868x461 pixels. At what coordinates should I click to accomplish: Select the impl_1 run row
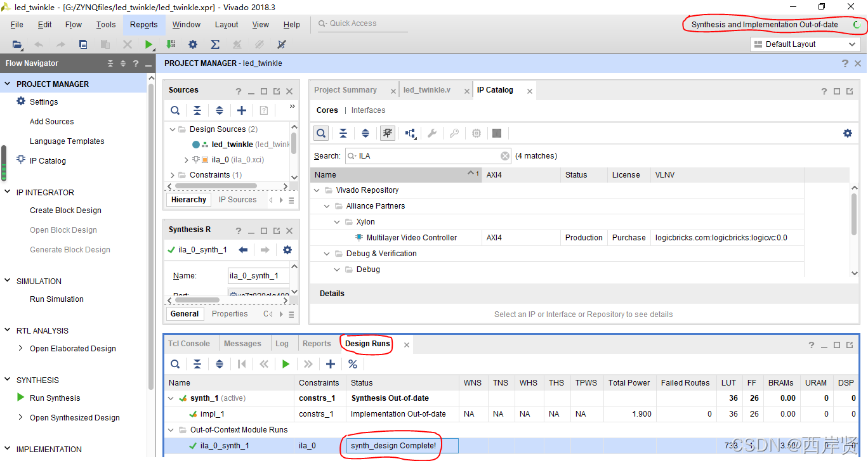tap(512, 414)
